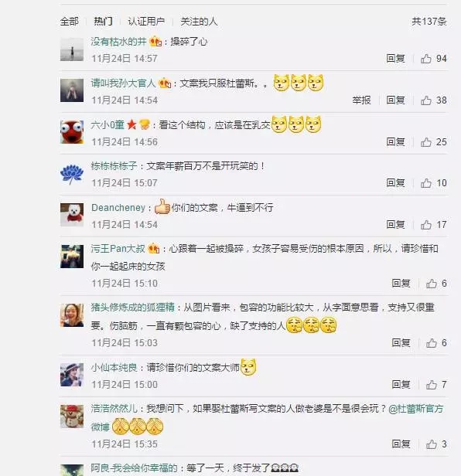461x476 pixels.
Task: Click the VIP crown badge beside 请叫我孙大官人
Action: point(165,83)
